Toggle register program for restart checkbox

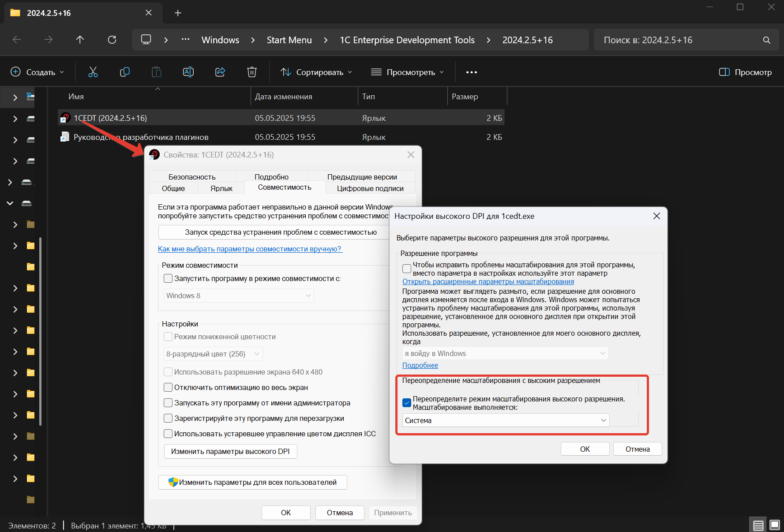click(x=168, y=418)
